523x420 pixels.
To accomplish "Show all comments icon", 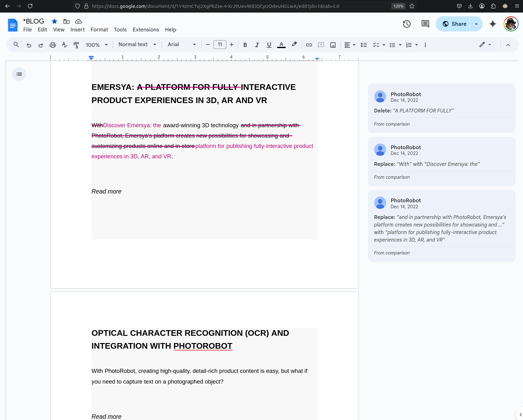I will tap(425, 24).
